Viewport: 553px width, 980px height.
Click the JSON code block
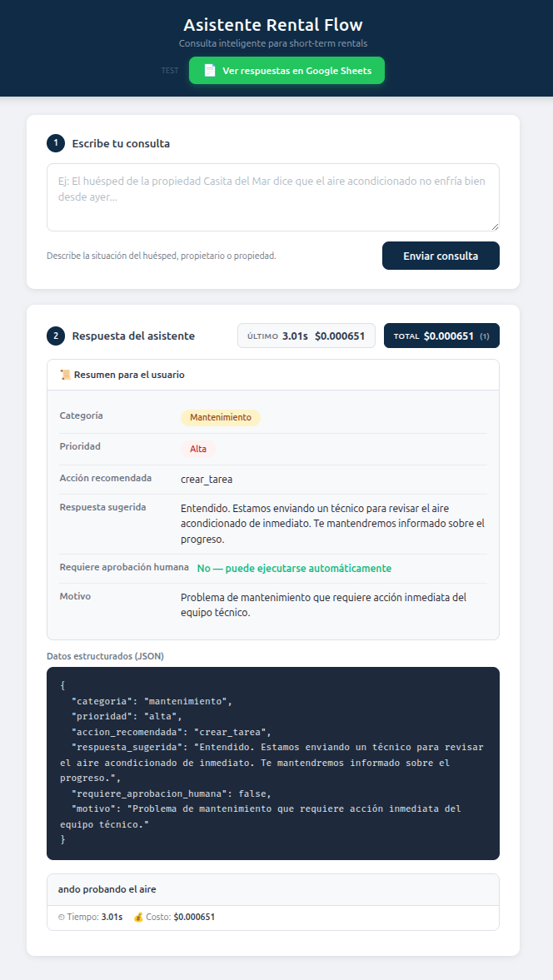coord(273,764)
